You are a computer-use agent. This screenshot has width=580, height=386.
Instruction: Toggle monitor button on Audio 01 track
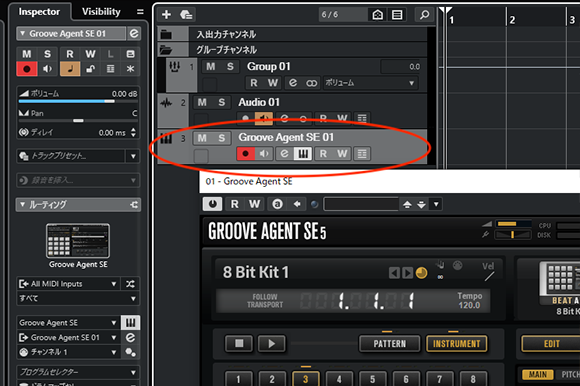click(x=264, y=118)
